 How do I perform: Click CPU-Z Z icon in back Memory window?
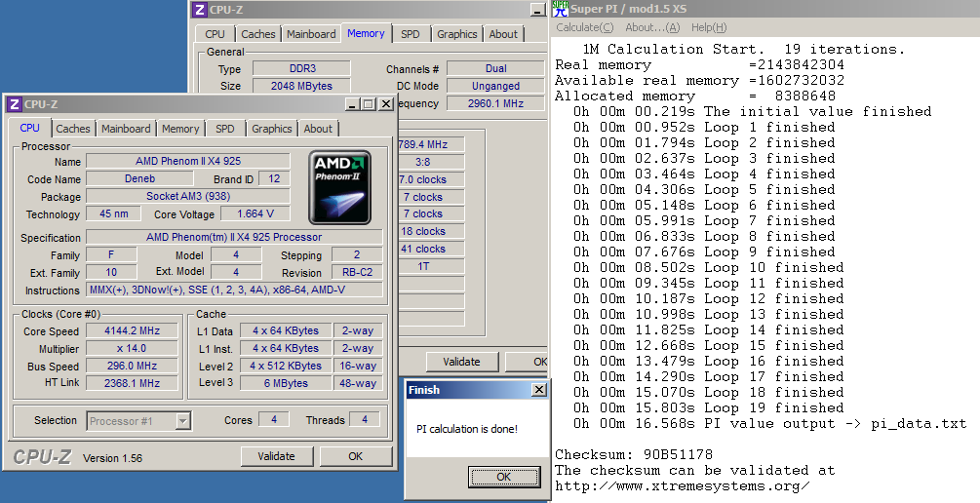pyautogui.click(x=199, y=10)
